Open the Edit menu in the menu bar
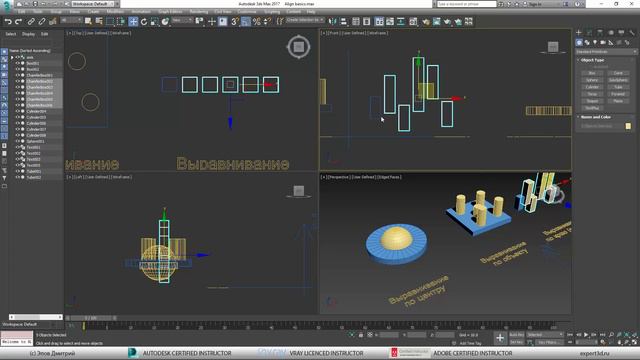The width and height of the screenshot is (640, 360). [x=21, y=12]
